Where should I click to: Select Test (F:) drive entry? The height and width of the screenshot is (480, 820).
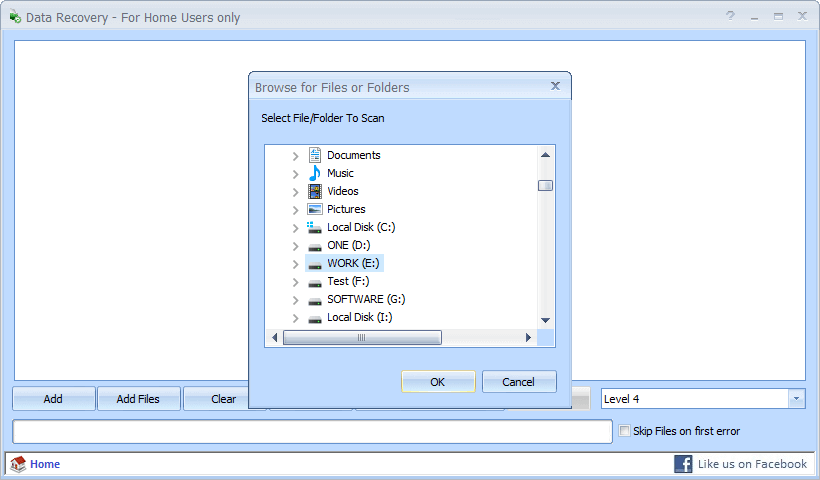click(x=347, y=281)
